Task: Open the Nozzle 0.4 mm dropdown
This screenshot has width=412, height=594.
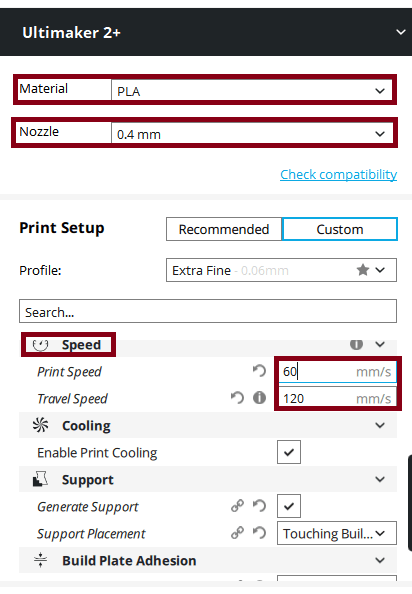Action: [252, 133]
